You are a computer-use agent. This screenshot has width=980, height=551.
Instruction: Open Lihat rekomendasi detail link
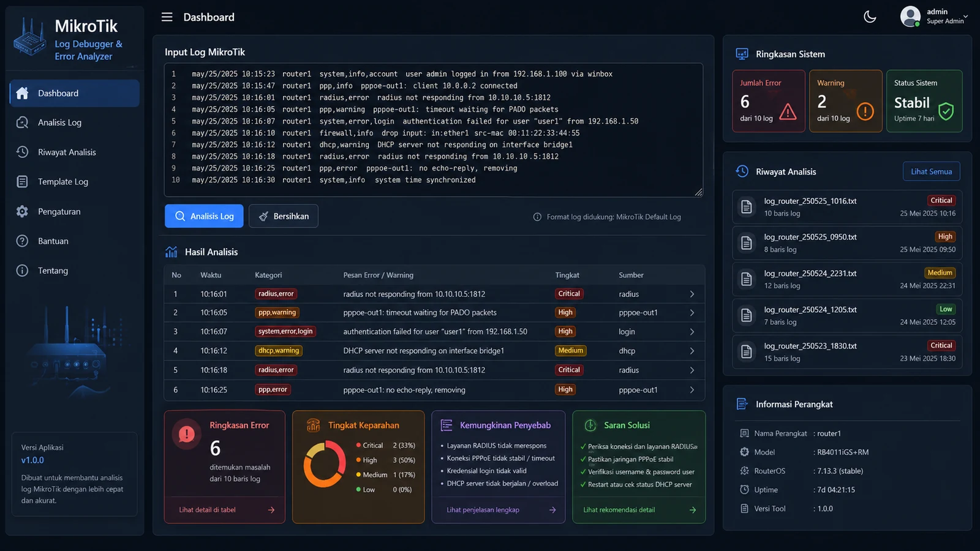639,510
